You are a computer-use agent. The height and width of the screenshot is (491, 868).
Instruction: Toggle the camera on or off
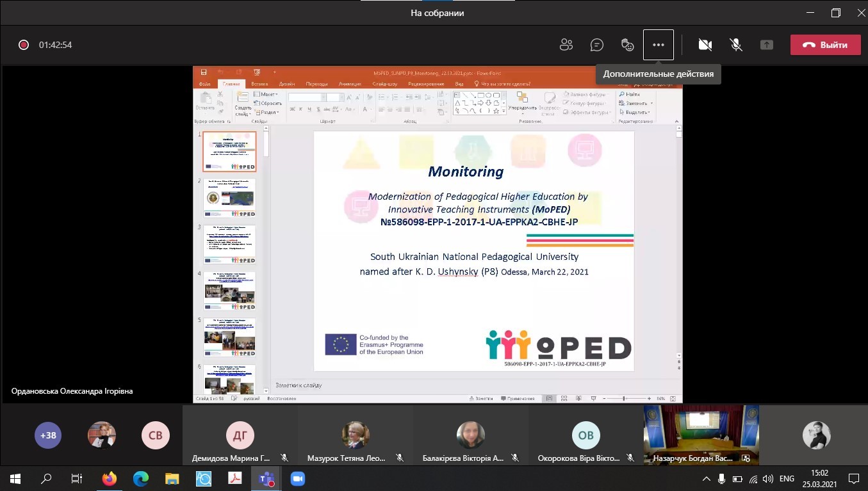(x=705, y=45)
